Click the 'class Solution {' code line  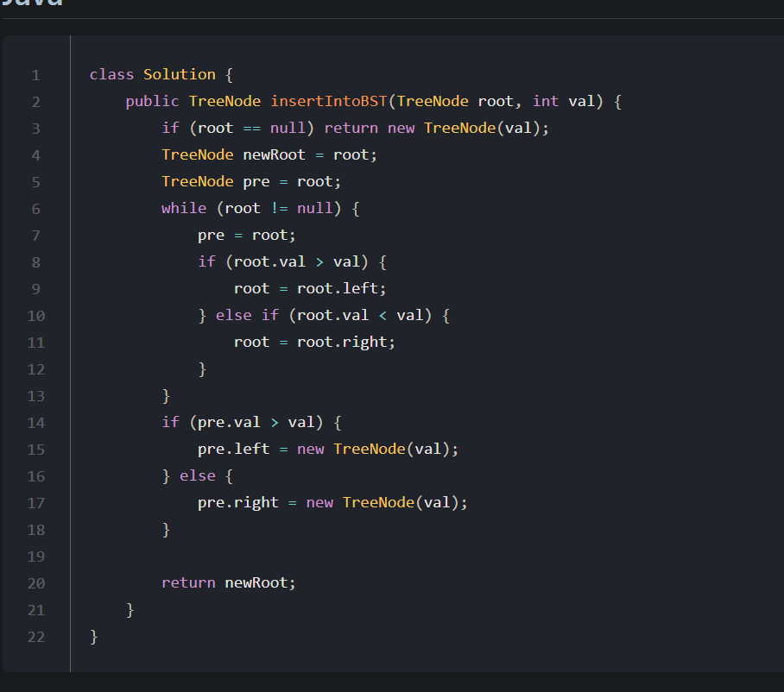point(161,75)
